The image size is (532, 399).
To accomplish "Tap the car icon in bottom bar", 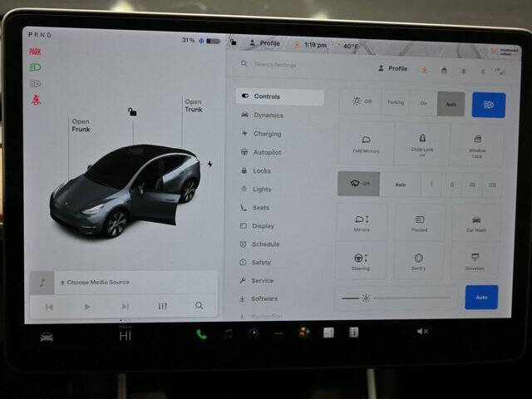I will coord(47,337).
